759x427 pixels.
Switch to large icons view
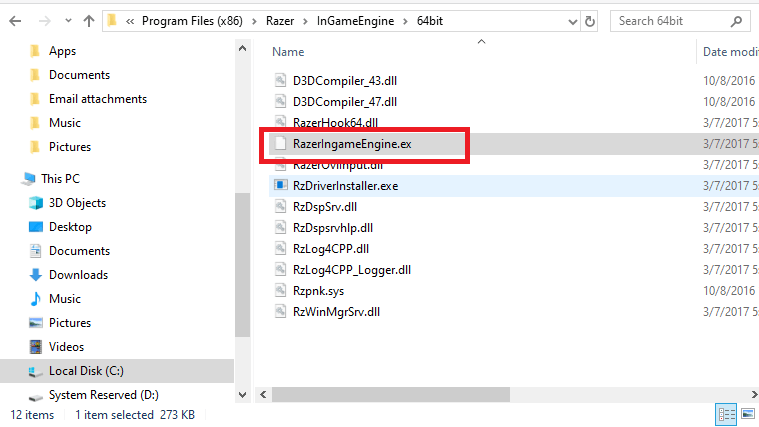(x=747, y=414)
